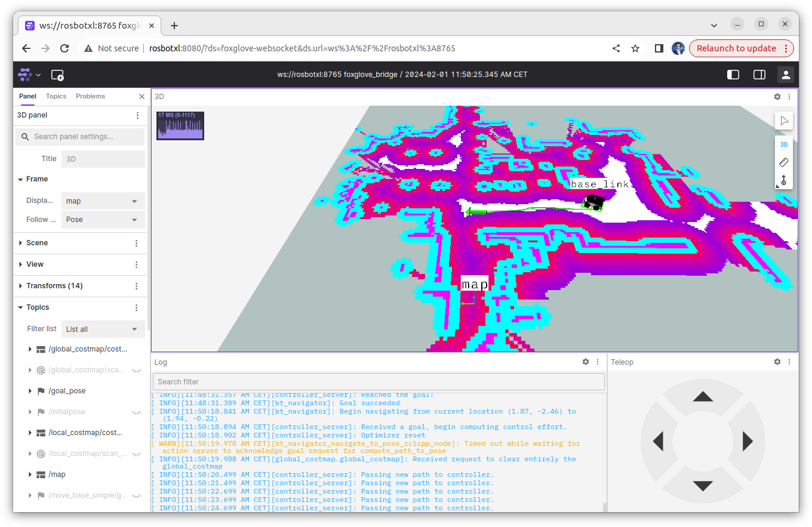Screen dimensions: 812x527
Task: Collapse the Frame section
Action: click(x=21, y=179)
